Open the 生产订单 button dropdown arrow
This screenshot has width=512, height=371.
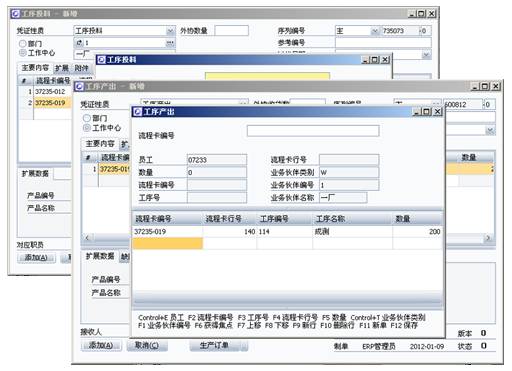244,346
